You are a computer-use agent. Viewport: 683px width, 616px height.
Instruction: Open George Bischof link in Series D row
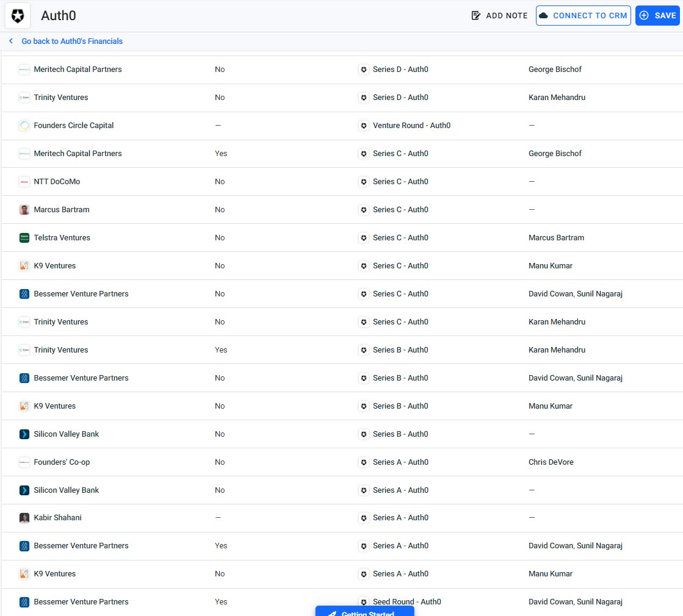(x=555, y=69)
